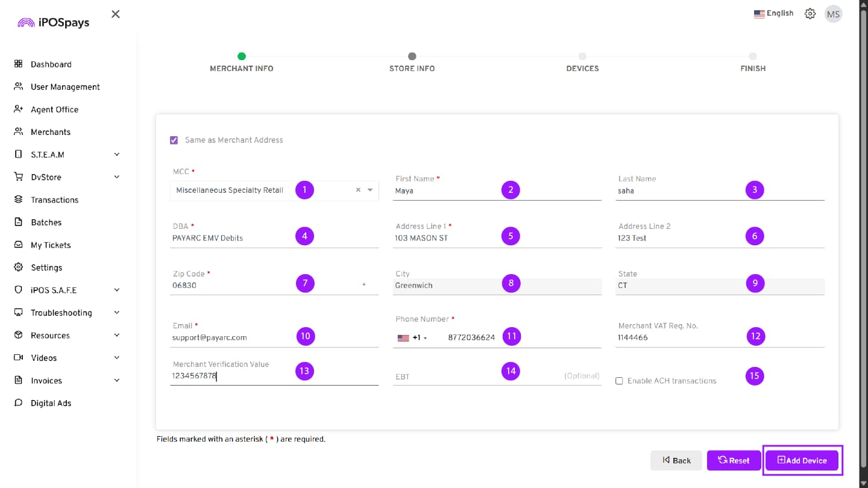Screen dimensions: 868x488
Task: Open the MCC dropdown arrow
Action: pyautogui.click(x=370, y=190)
